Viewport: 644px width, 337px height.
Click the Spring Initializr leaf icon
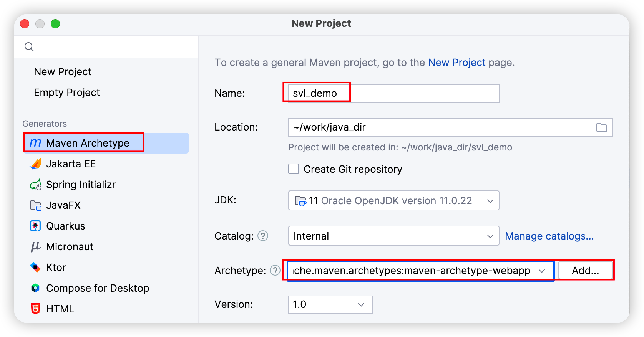[x=35, y=185]
